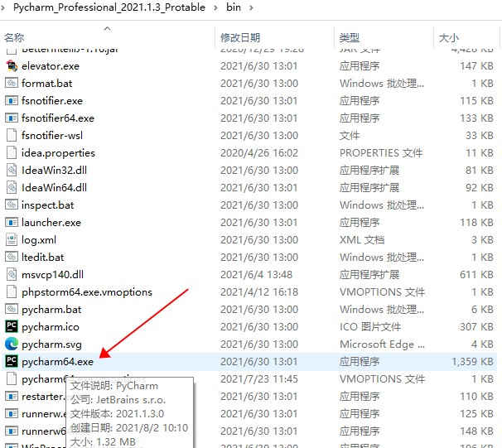Click the log.xml document icon
This screenshot has height=448, width=502.
point(12,239)
